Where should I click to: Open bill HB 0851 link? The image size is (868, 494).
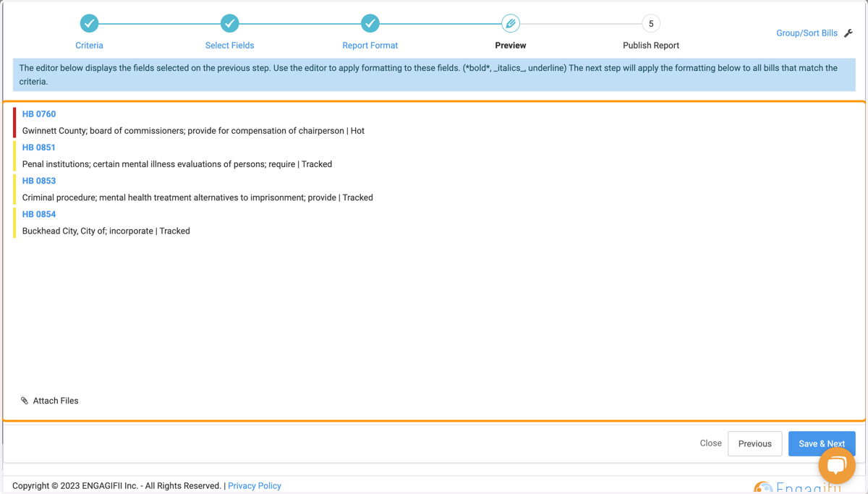click(39, 147)
